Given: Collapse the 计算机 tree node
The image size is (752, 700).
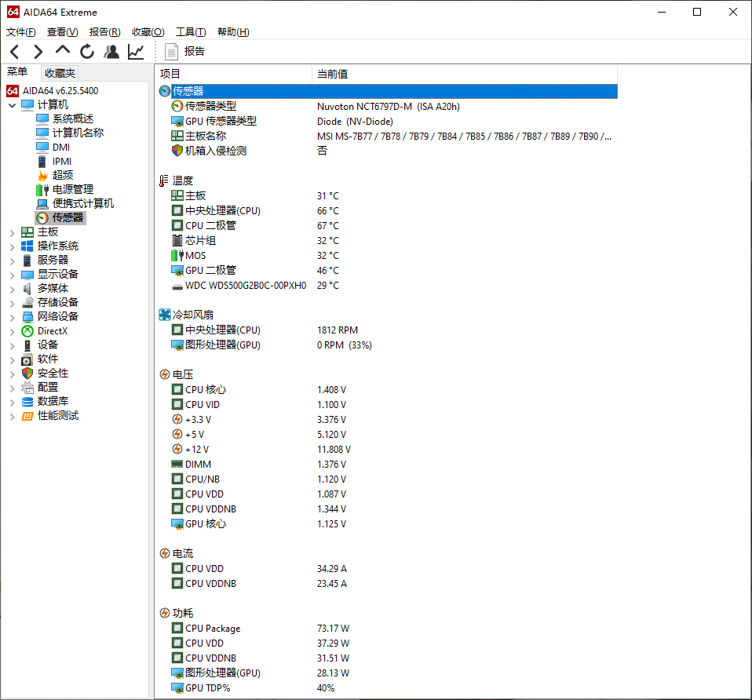Looking at the screenshot, I should (x=12, y=105).
